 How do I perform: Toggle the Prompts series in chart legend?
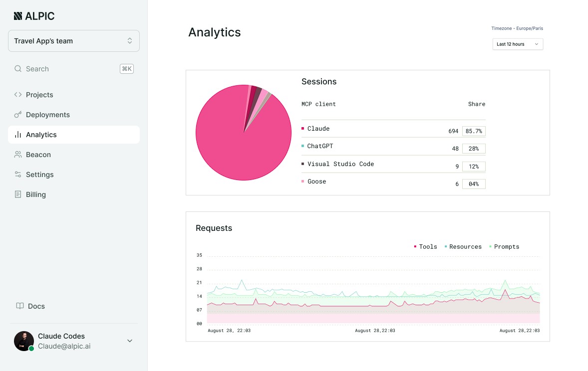504,246
